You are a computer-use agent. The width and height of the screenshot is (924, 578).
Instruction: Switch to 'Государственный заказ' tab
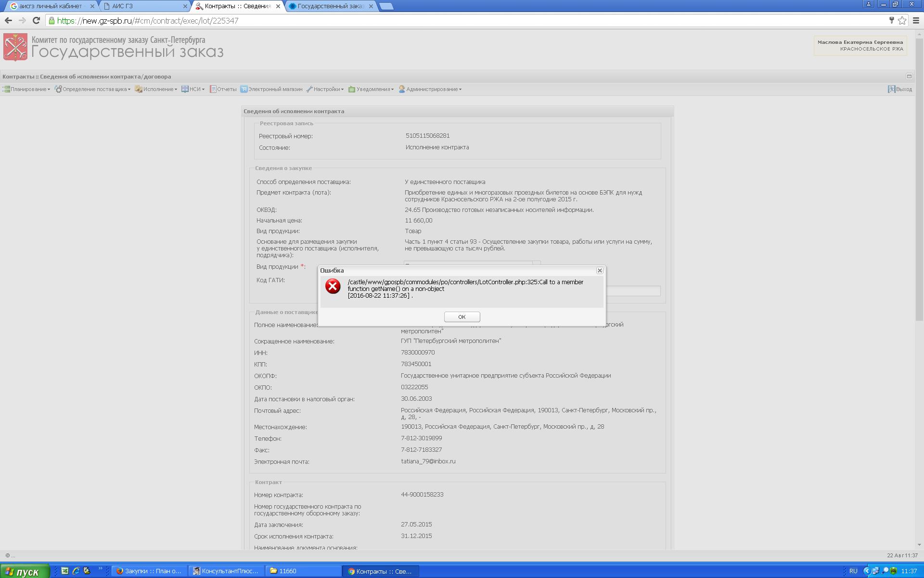331,6
